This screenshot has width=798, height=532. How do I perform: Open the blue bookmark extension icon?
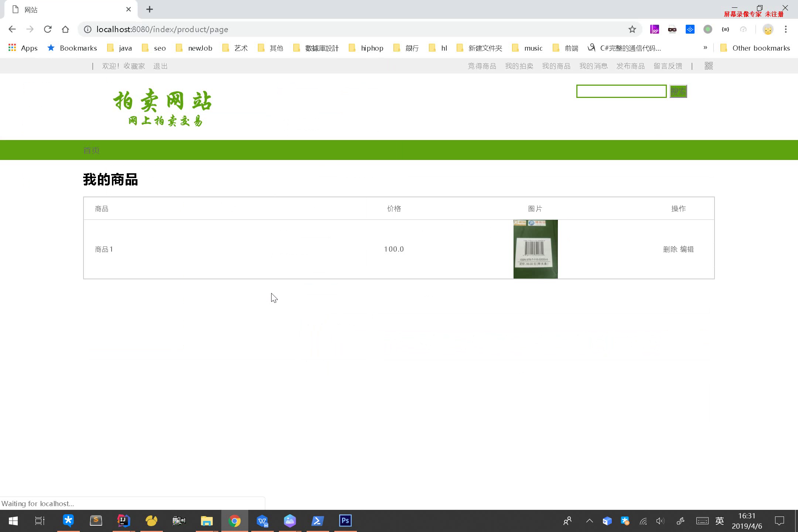(x=690, y=29)
